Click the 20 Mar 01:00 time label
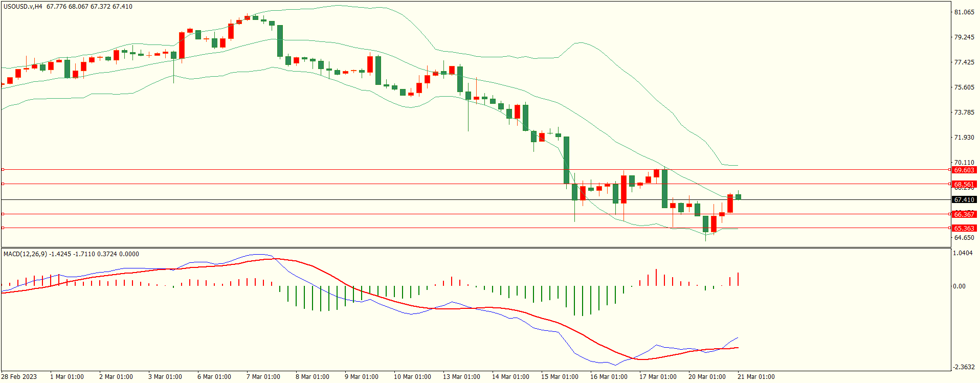This screenshot has width=980, height=383. tap(707, 377)
